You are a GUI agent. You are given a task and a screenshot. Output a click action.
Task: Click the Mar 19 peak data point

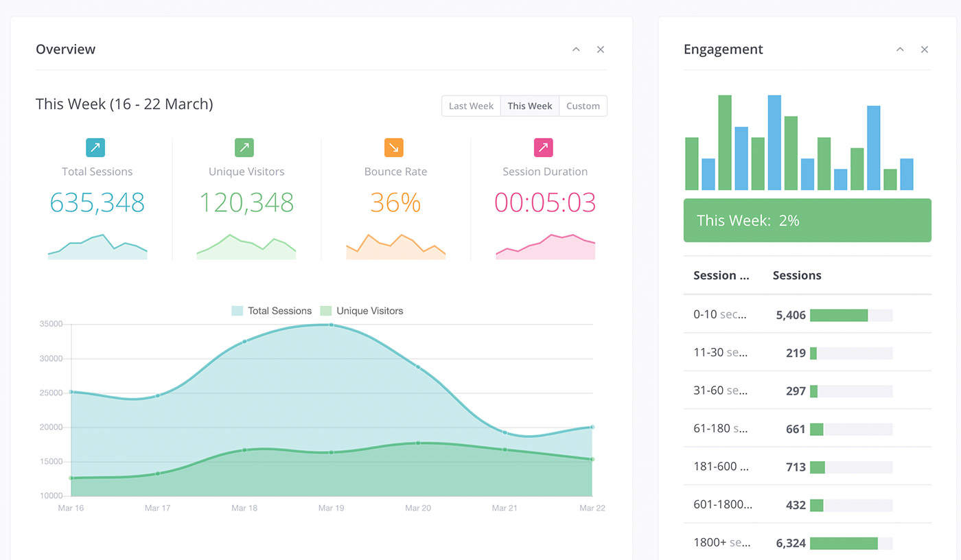(332, 325)
